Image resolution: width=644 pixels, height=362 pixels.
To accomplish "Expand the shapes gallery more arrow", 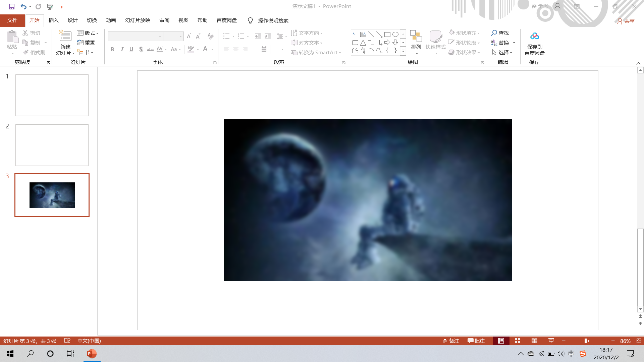I will (403, 51).
